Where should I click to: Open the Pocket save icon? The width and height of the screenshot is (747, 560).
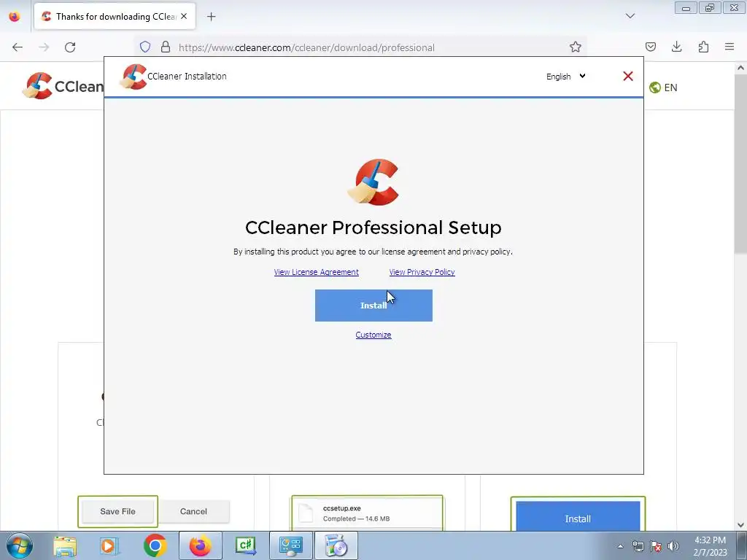tap(650, 47)
